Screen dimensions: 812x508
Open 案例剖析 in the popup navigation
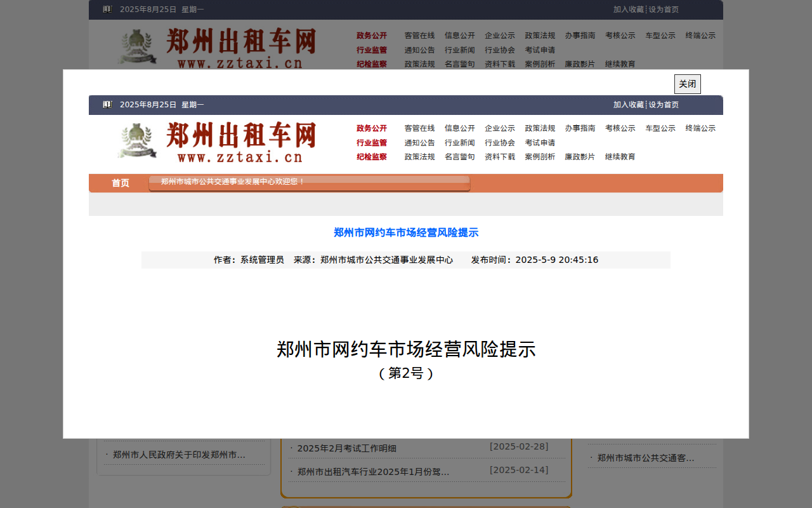(540, 157)
